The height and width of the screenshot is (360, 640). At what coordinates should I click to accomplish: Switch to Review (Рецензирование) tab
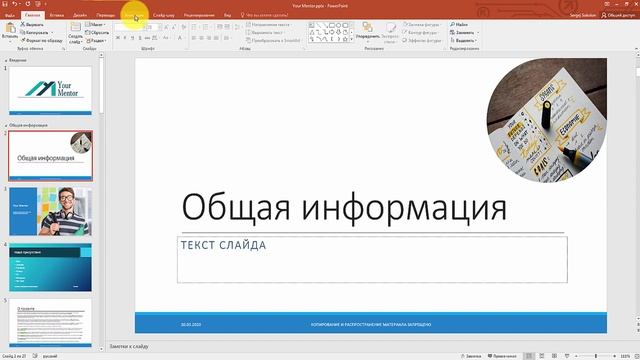point(199,15)
